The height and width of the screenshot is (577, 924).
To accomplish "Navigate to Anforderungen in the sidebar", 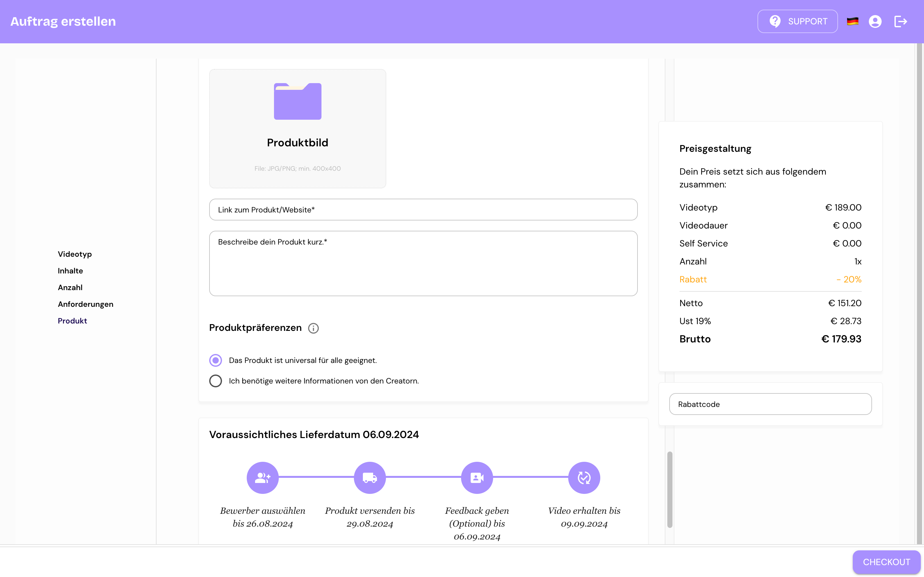I will [x=85, y=304].
